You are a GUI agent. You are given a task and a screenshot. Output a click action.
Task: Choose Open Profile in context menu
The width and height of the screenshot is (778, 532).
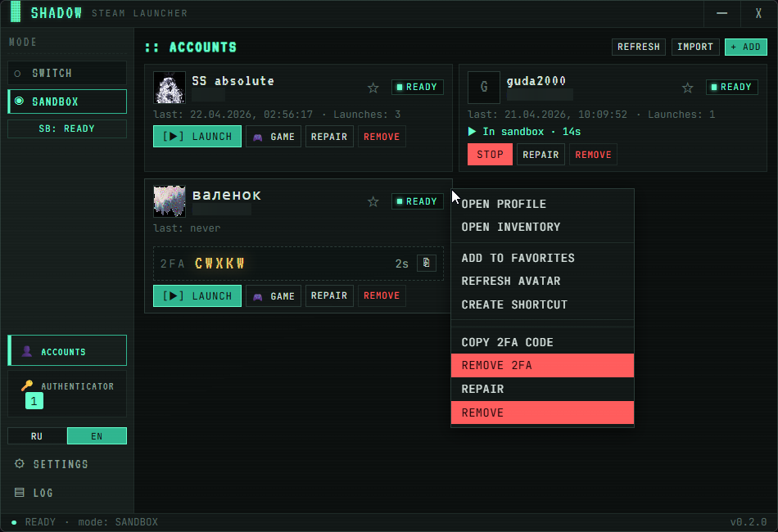pyautogui.click(x=542, y=204)
